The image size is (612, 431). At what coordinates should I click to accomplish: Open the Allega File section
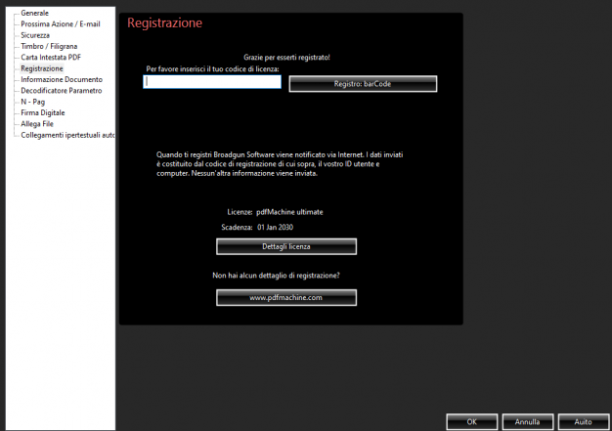pos(37,124)
